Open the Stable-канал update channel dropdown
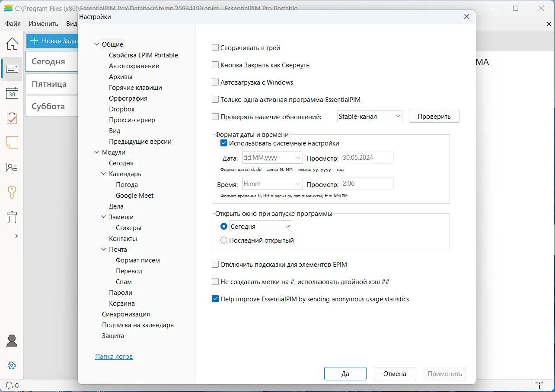The width and height of the screenshot is (555, 392). point(370,116)
